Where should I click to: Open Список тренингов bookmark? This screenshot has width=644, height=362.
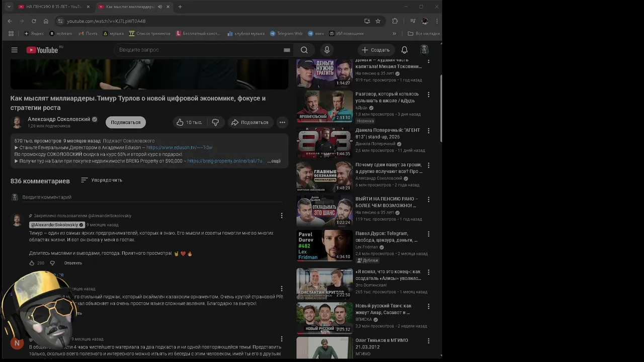click(149, 34)
